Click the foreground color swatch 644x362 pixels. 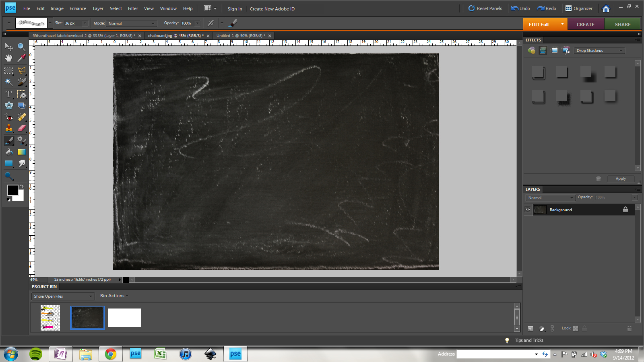[12, 190]
